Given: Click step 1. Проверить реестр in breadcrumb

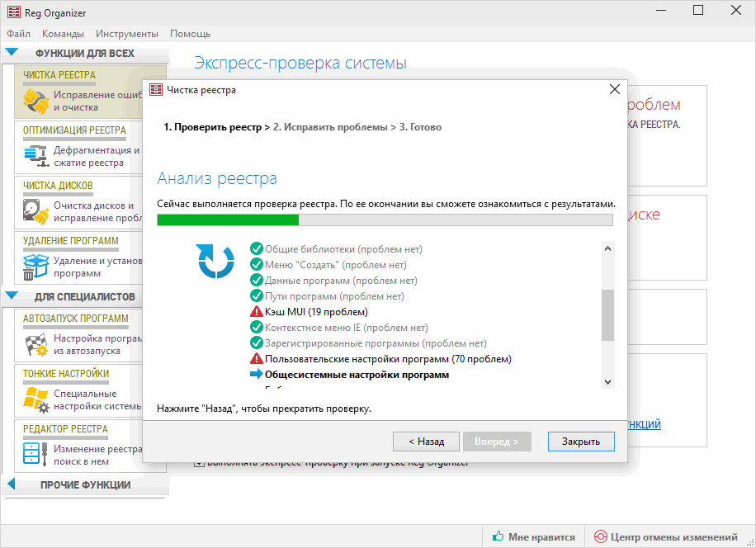Looking at the screenshot, I should click(x=213, y=127).
